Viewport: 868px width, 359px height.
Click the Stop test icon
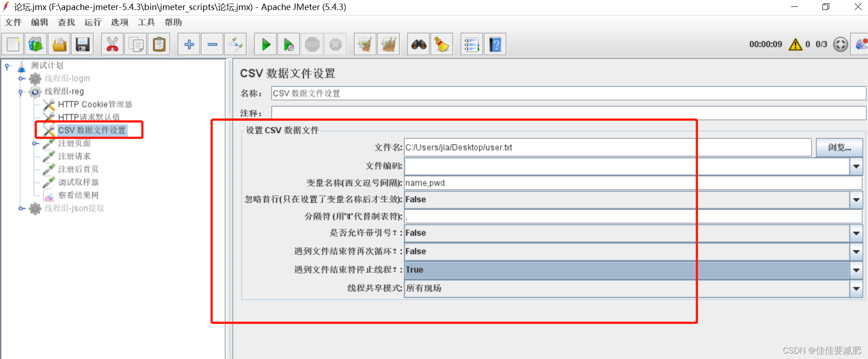click(x=312, y=44)
